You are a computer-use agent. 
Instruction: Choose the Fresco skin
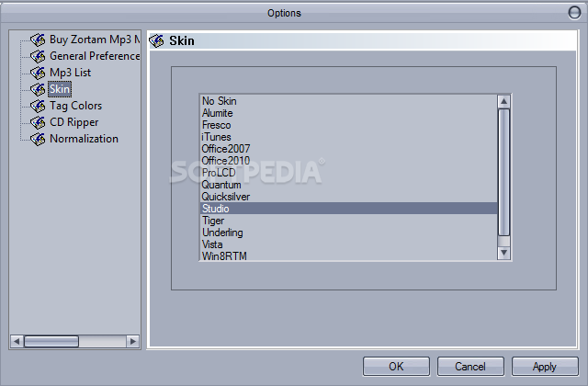coord(349,125)
